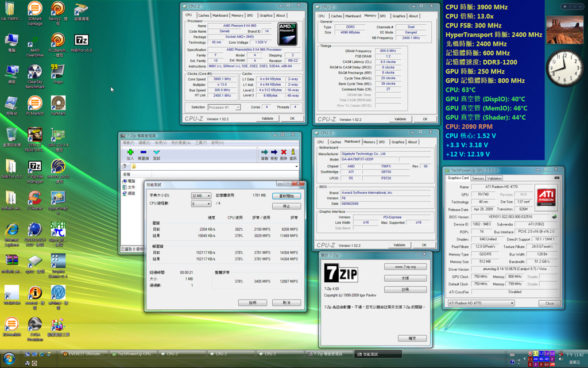Click EVEREST Ultimate taskbar button
588x368 pixels.
pos(84,354)
